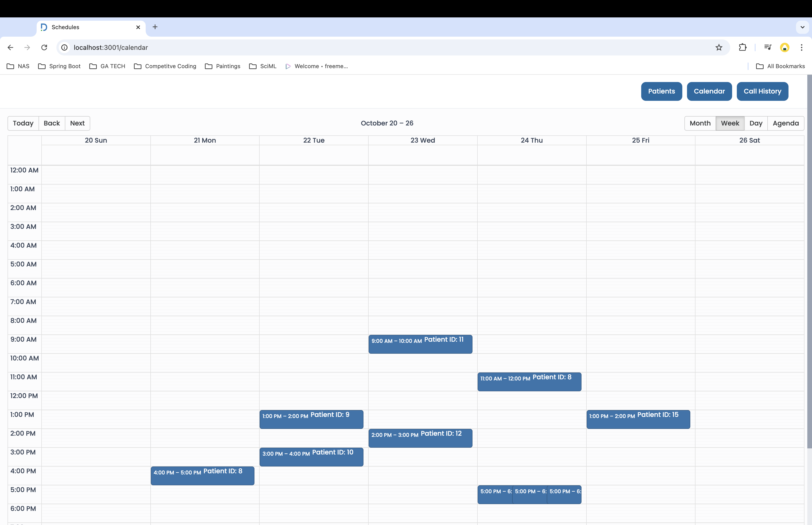Open the Patient ID: 11 appointment
Screen dimensions: 812x525
click(420, 344)
